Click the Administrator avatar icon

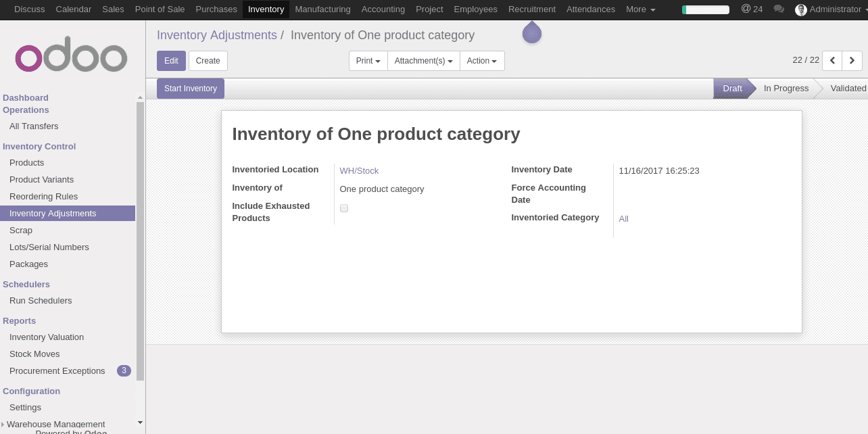[801, 9]
